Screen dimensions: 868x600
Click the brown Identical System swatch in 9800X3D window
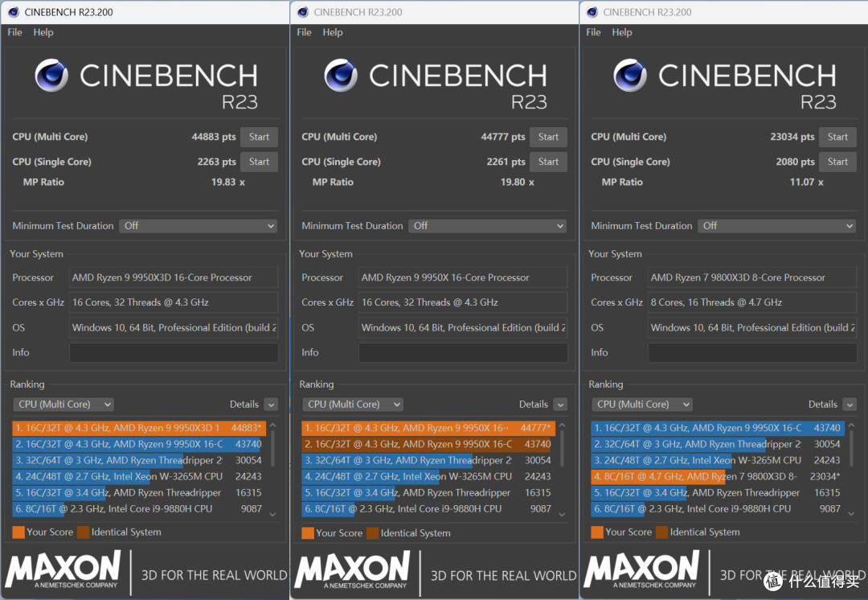tap(661, 532)
